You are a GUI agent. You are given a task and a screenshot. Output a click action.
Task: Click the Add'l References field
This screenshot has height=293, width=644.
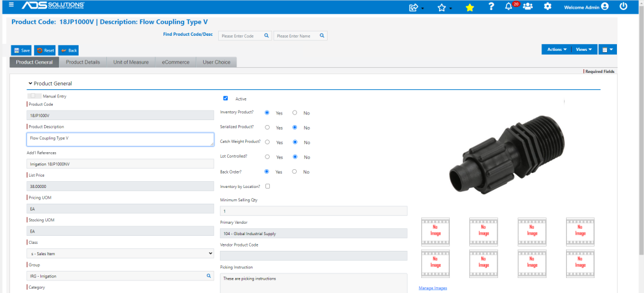pos(120,163)
